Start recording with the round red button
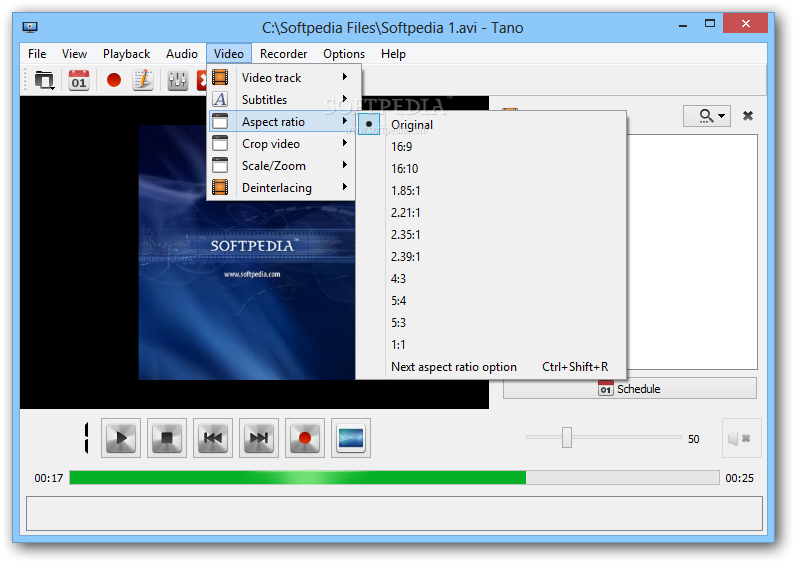Screen dimensions: 795x563 point(305,438)
